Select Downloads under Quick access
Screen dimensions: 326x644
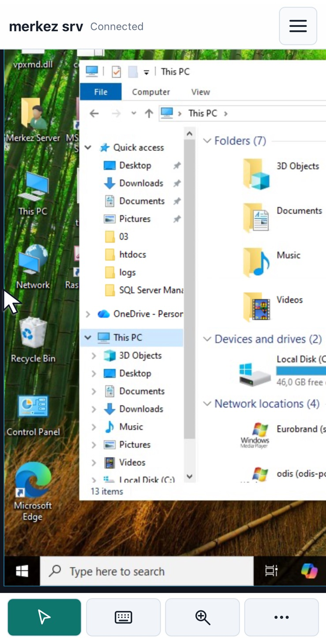(141, 183)
